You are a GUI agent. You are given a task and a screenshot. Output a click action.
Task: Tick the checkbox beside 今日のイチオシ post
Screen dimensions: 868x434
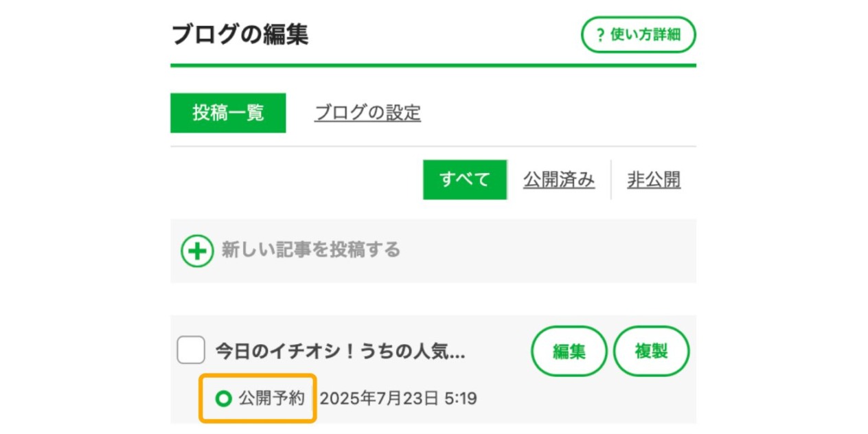(x=191, y=350)
